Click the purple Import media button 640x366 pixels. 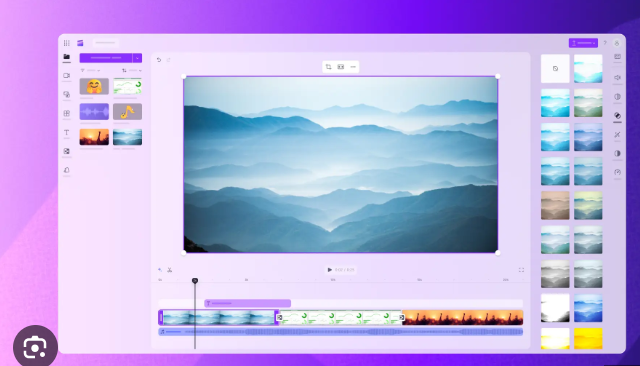(x=106, y=58)
